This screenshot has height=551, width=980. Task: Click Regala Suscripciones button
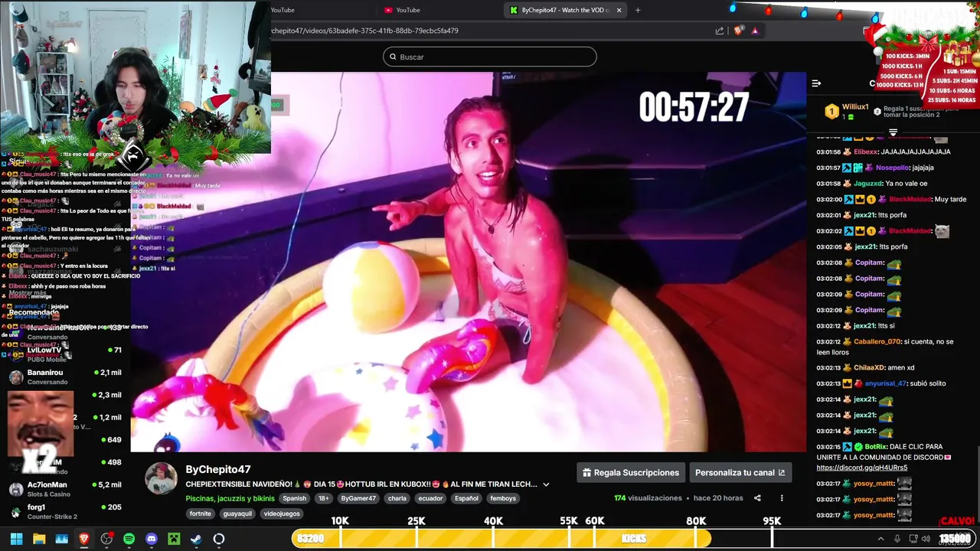pyautogui.click(x=631, y=472)
